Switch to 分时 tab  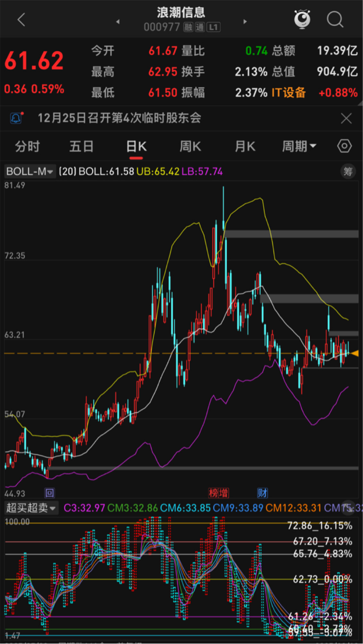coord(27,146)
